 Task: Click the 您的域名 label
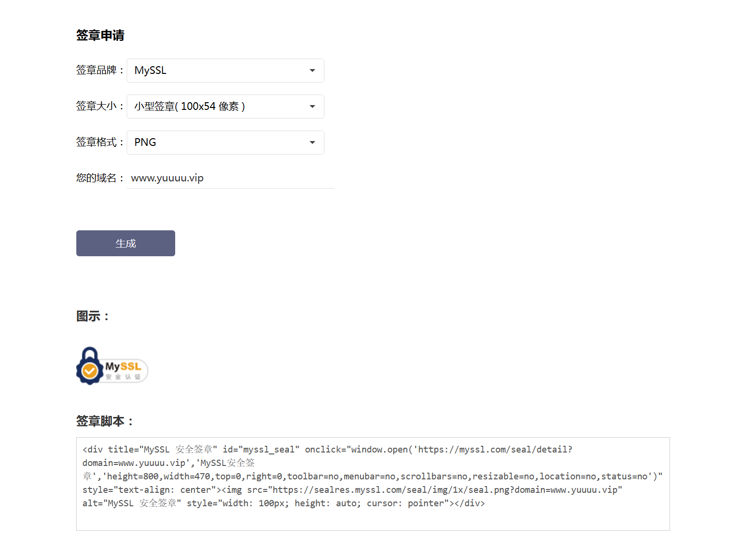[x=100, y=178]
